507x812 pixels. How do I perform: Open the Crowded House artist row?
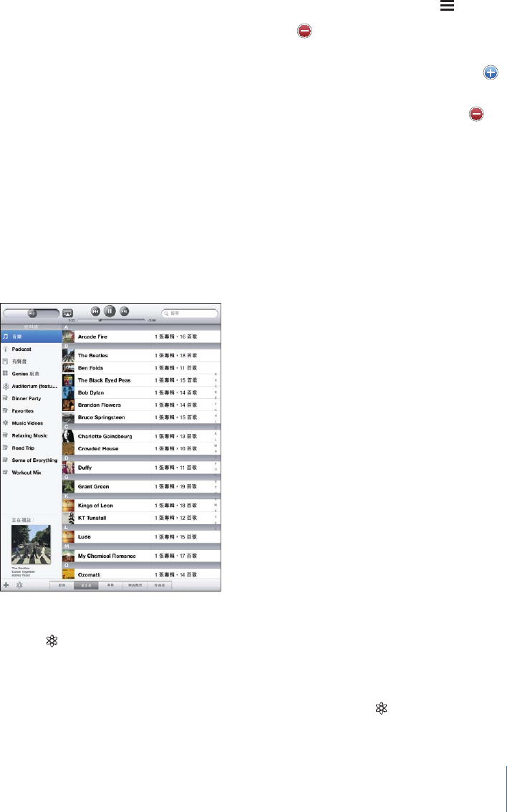(141, 448)
